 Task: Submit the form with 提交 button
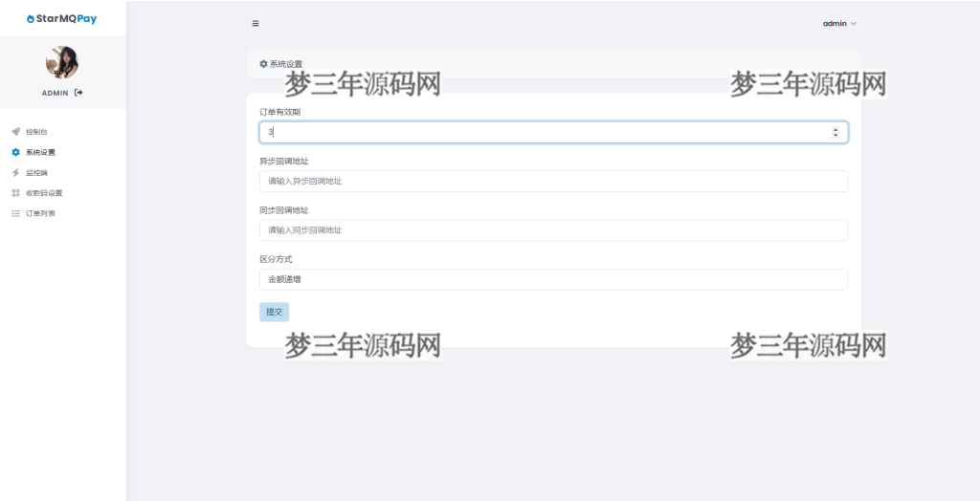[x=275, y=312]
